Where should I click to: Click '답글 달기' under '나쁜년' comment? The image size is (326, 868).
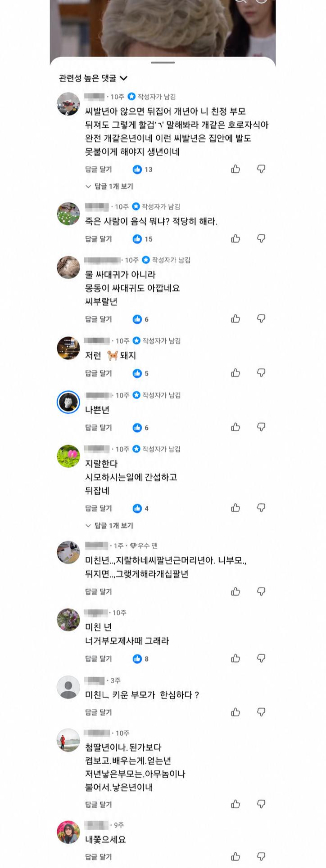click(x=99, y=427)
